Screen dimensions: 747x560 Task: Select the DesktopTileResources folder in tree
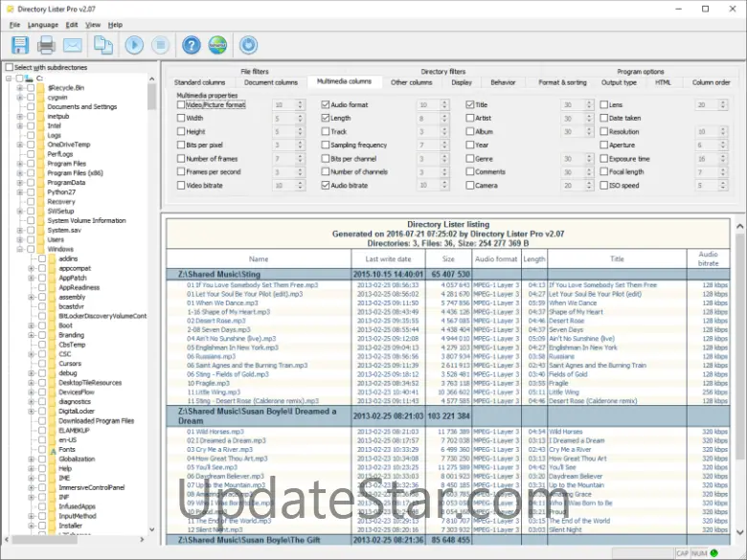(x=90, y=383)
